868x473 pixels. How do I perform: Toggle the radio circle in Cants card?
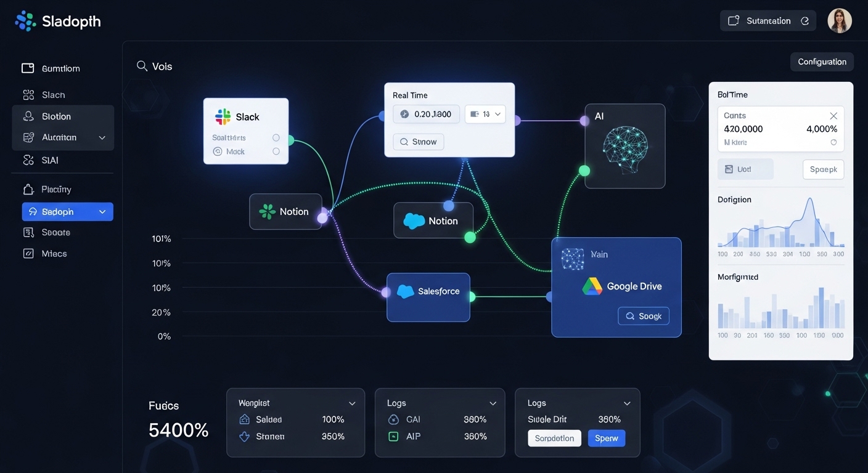(x=833, y=142)
